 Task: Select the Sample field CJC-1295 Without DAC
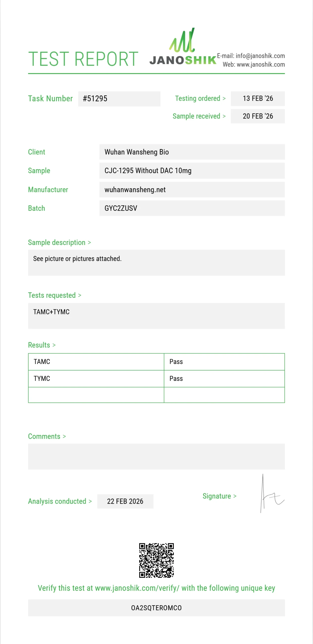coord(192,171)
